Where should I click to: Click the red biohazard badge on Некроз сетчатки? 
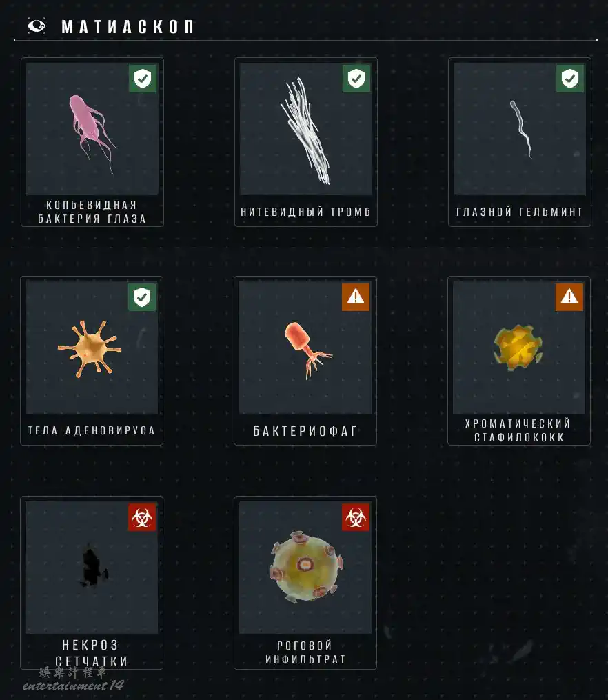point(142,517)
